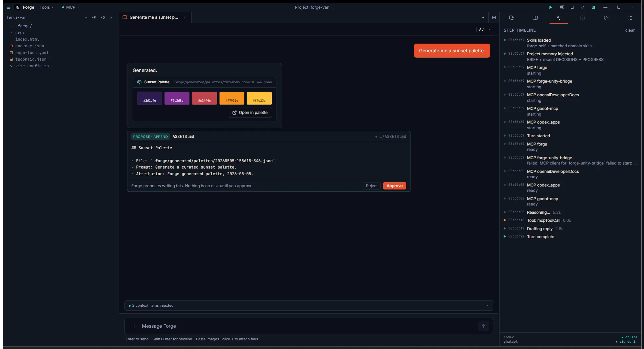
Task: Open the palette JSON file path link
Action: (222, 82)
